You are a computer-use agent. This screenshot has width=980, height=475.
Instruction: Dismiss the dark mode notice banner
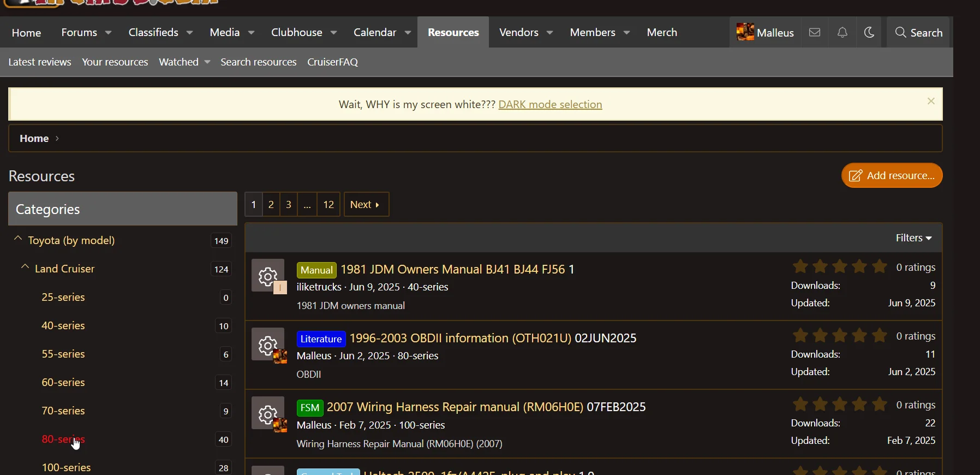pos(931,101)
